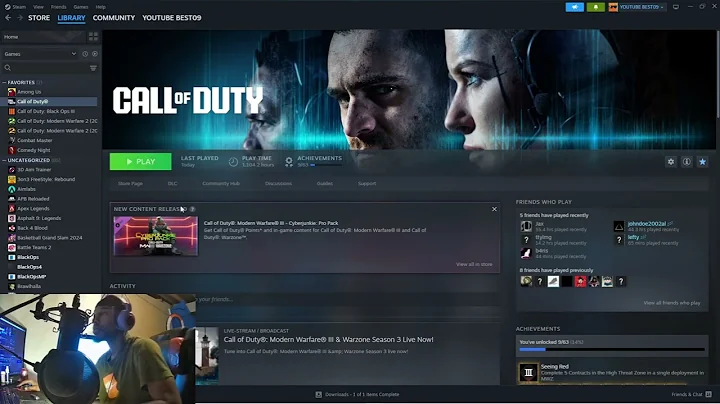
Task: Click Jax friend avatar
Action: [x=526, y=226]
